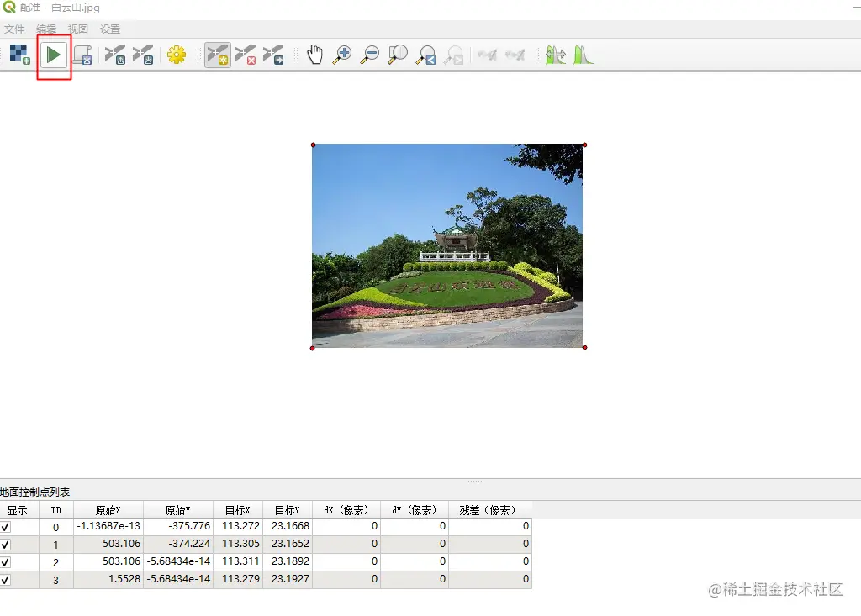The image size is (861, 616).
Task: Link QGIS to georeferencer icon
Action: (515, 55)
